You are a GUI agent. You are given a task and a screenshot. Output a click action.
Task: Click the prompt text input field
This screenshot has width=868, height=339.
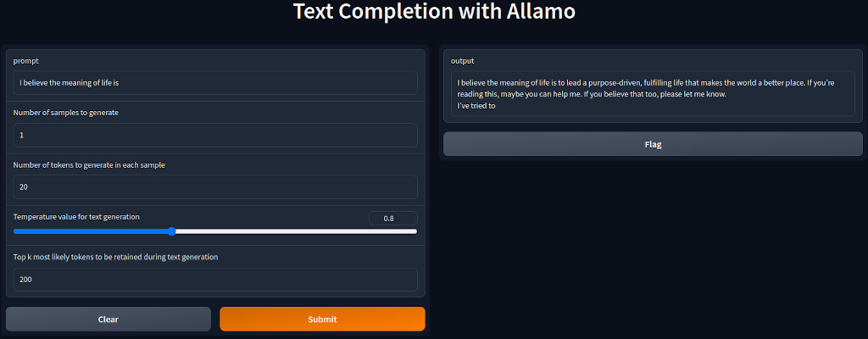pyautogui.click(x=215, y=83)
